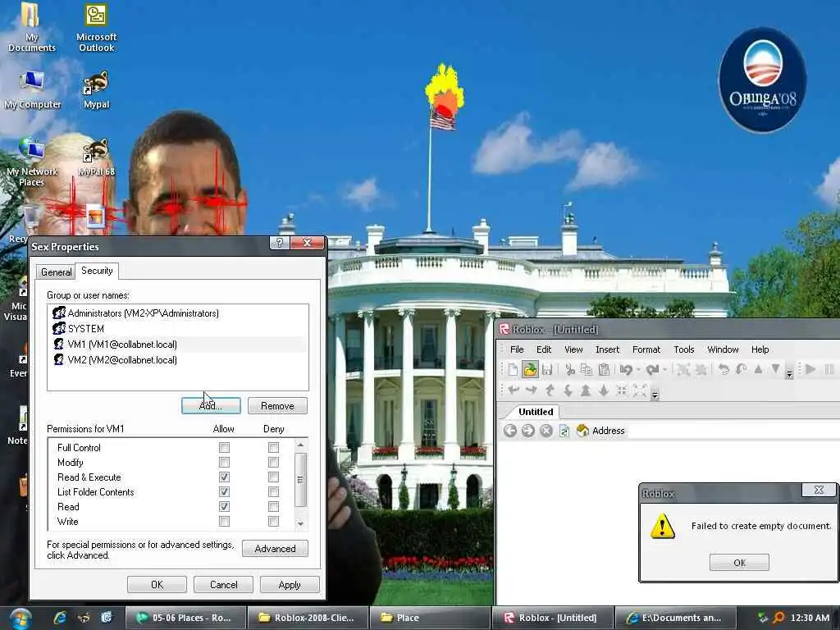This screenshot has width=840, height=630.
Task: Click the permissions list scroll-down arrow
Action: pos(300,523)
